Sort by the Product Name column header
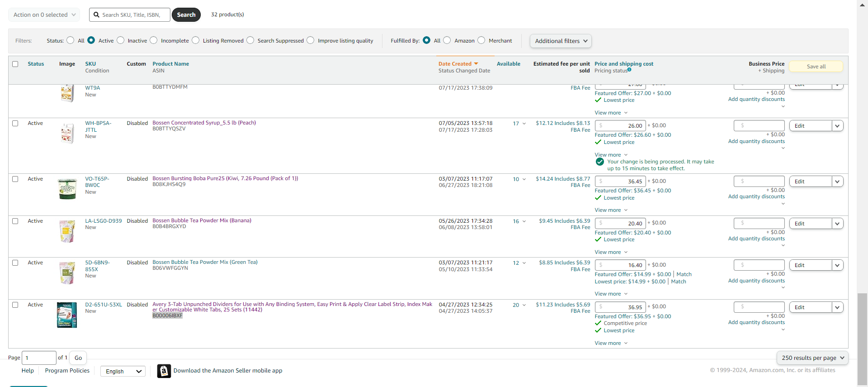The height and width of the screenshot is (387, 868). click(x=170, y=64)
